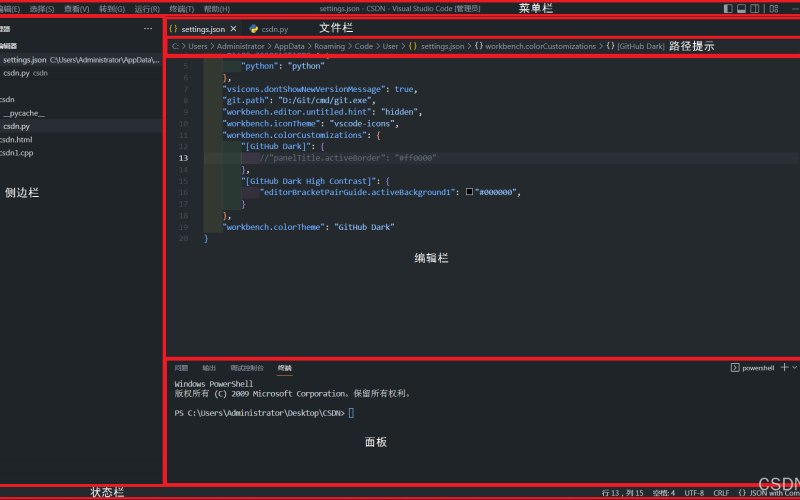This screenshot has height=500, width=800.
Task: Click the powershell terminal icon
Action: (x=735, y=367)
